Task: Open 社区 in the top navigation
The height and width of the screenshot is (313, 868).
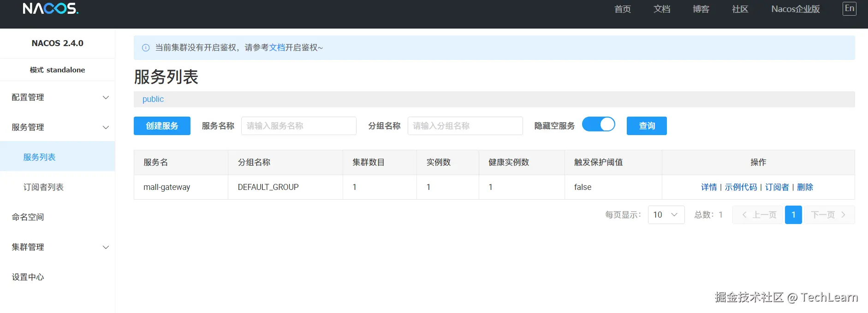Action: 740,9
